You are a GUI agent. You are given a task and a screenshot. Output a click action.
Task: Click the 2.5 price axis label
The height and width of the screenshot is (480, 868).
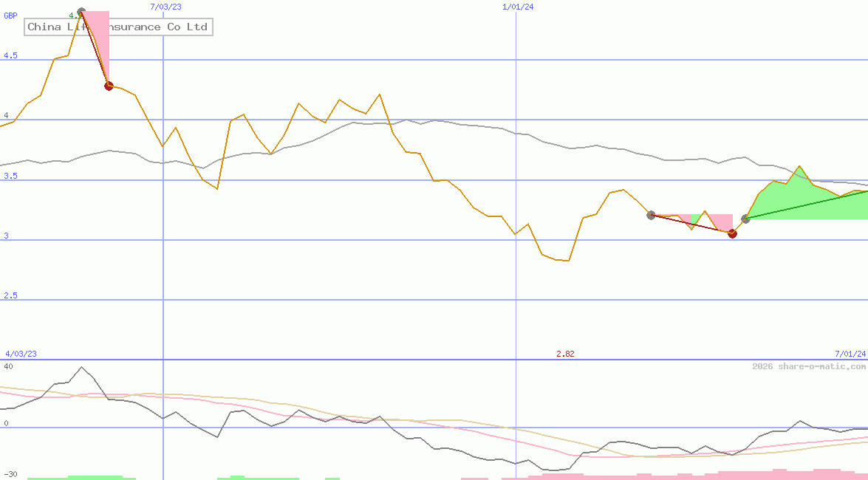coord(10,295)
